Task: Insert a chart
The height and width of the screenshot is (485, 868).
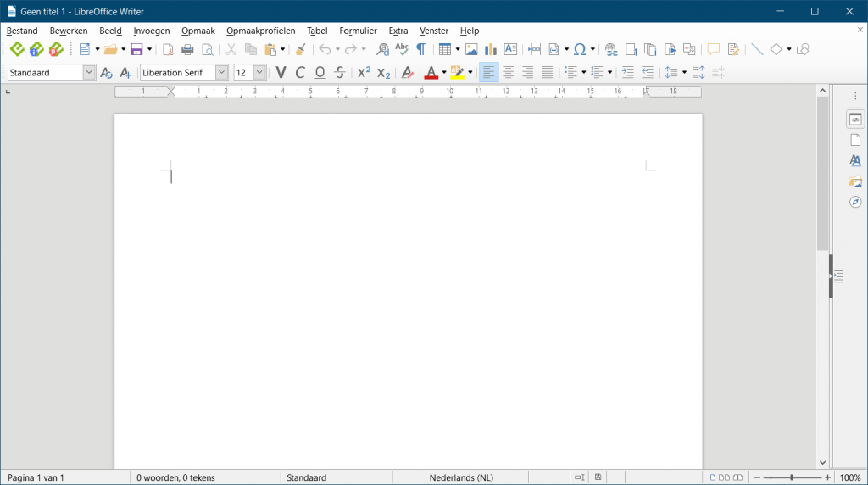Action: [x=491, y=50]
